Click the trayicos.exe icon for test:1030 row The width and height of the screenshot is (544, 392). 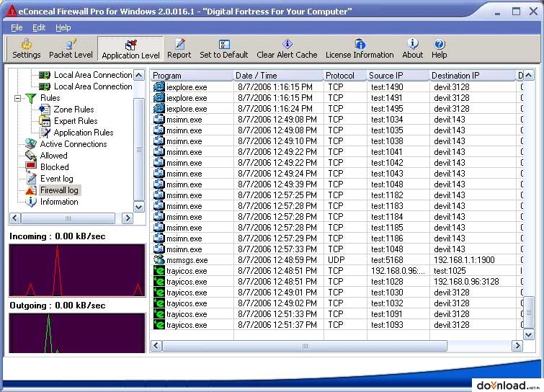point(159,293)
